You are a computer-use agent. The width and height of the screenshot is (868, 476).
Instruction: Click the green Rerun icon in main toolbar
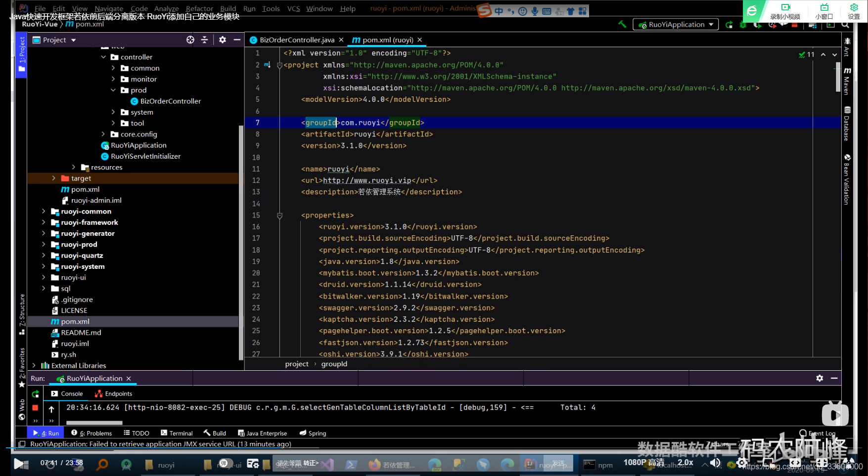pos(729,25)
